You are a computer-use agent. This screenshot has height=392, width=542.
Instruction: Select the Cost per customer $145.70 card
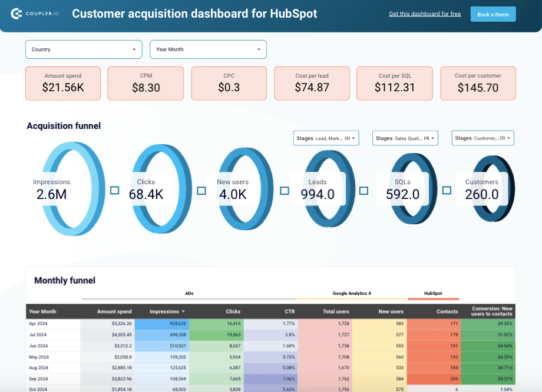(478, 84)
